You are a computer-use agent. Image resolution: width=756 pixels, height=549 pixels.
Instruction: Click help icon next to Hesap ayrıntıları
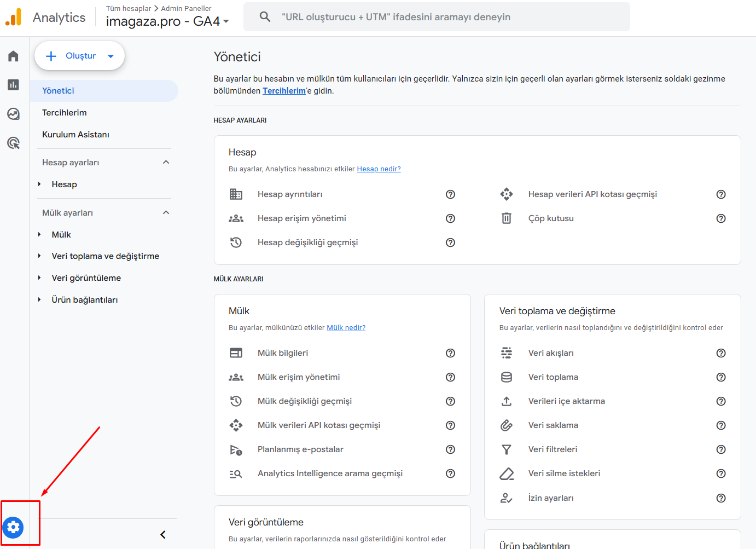tap(450, 194)
